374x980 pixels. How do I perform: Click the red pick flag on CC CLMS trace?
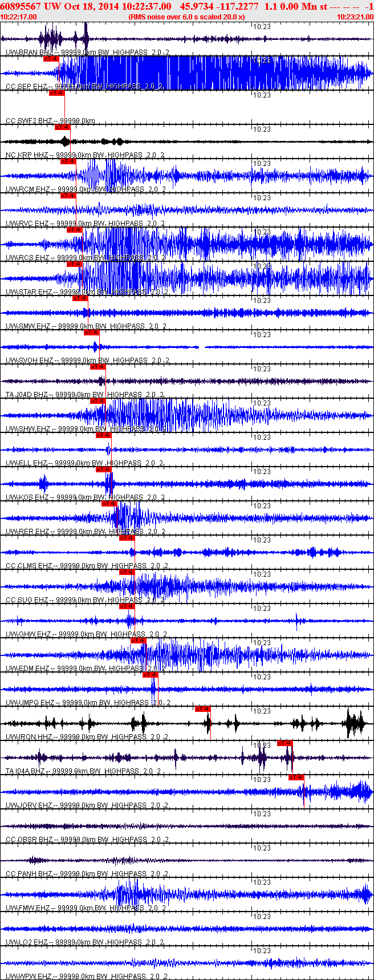127,538
